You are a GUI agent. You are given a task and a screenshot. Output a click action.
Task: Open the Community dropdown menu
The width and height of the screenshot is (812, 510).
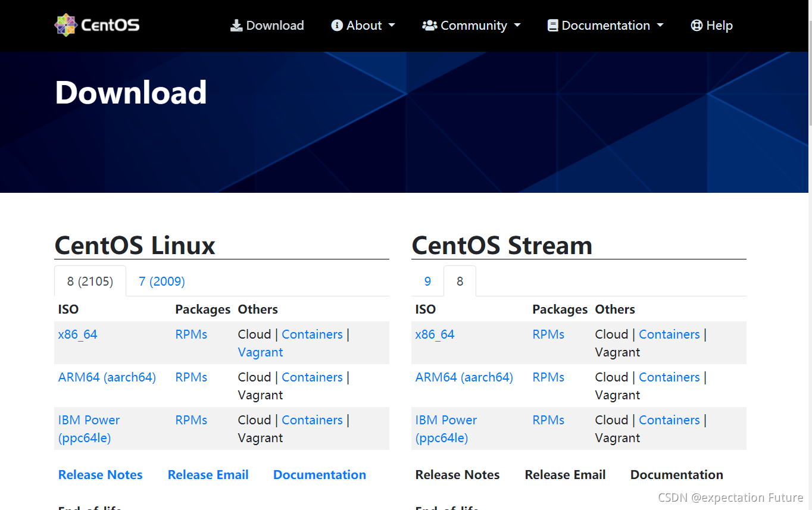click(471, 25)
